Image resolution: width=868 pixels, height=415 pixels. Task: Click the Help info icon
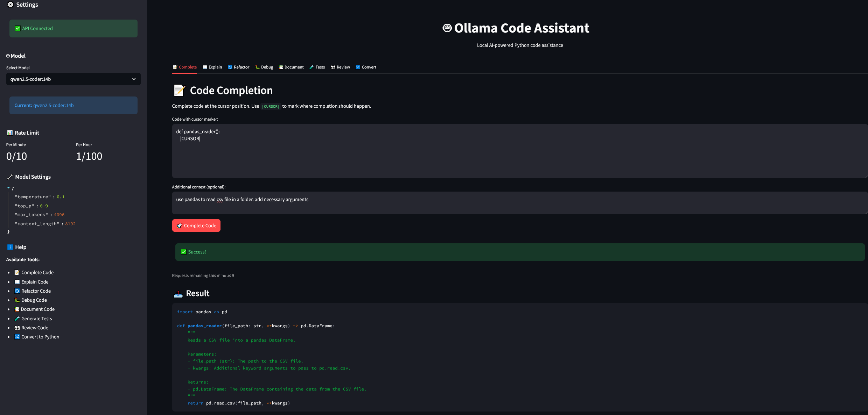click(10, 247)
